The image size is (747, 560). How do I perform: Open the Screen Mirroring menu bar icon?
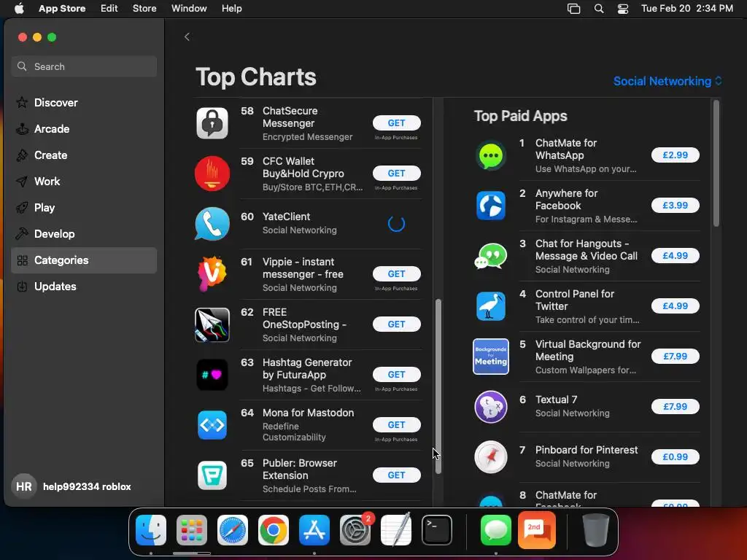coord(573,9)
